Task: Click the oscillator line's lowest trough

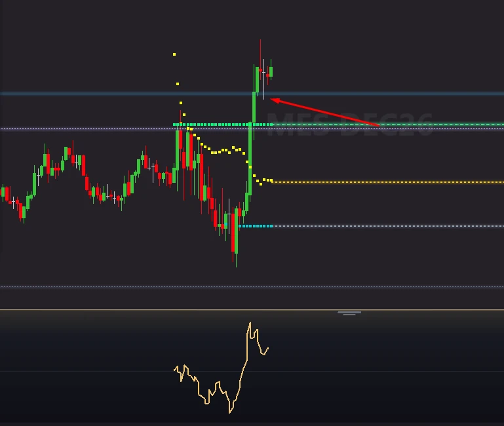Action: pyautogui.click(x=230, y=412)
